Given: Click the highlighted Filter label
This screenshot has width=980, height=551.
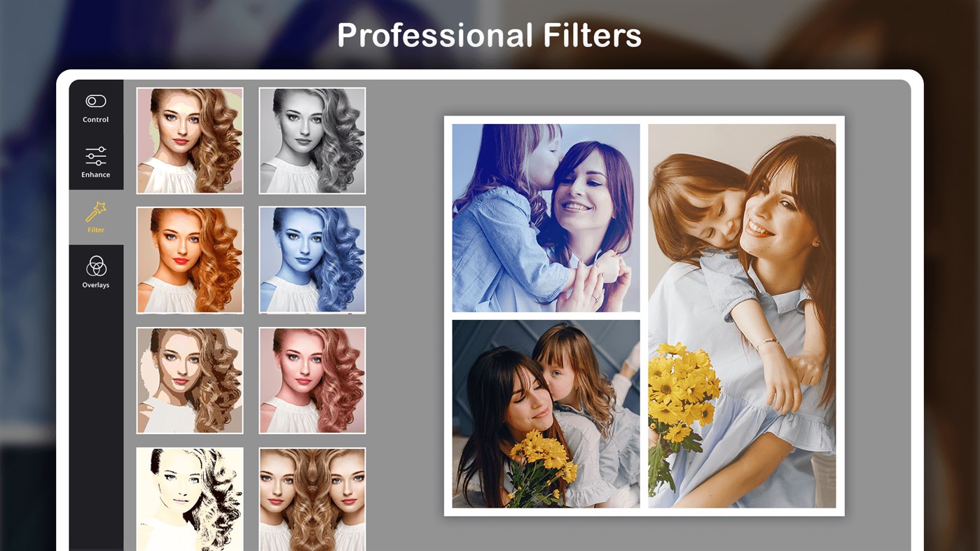Looking at the screenshot, I should pos(95,230).
